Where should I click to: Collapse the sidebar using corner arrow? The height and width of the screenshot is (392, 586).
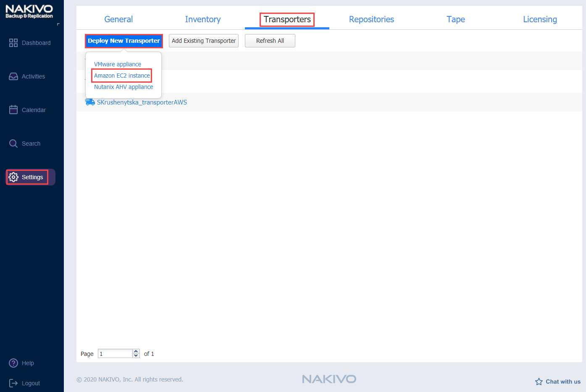(x=58, y=24)
